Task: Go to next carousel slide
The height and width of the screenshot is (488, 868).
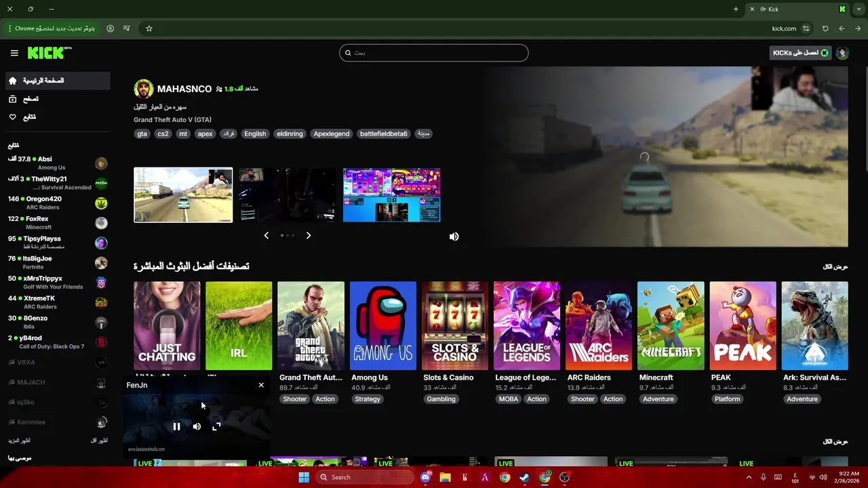Action: click(x=309, y=235)
